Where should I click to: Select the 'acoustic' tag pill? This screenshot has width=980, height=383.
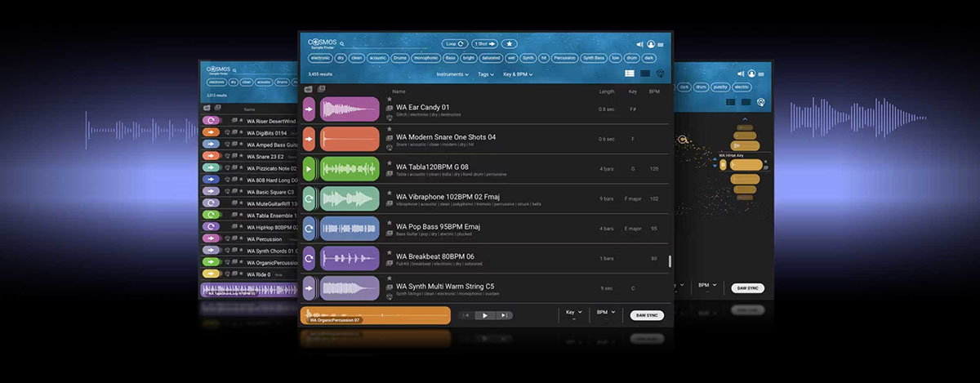pos(377,58)
